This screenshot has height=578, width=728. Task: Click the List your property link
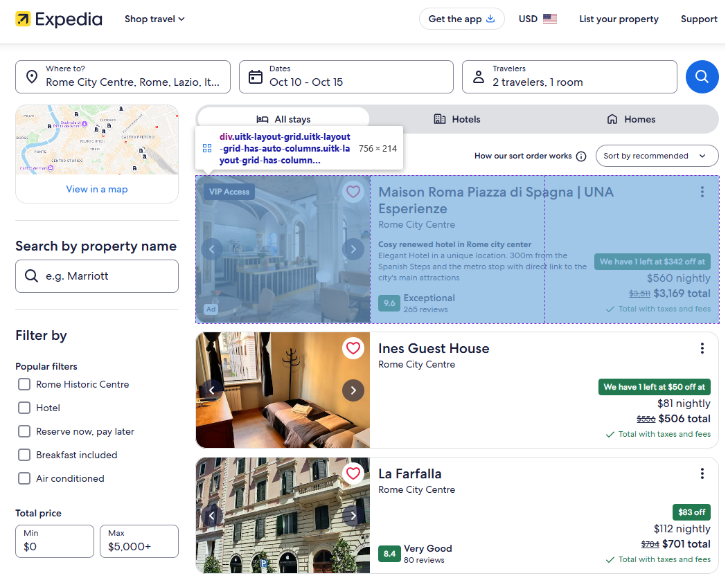tap(619, 19)
